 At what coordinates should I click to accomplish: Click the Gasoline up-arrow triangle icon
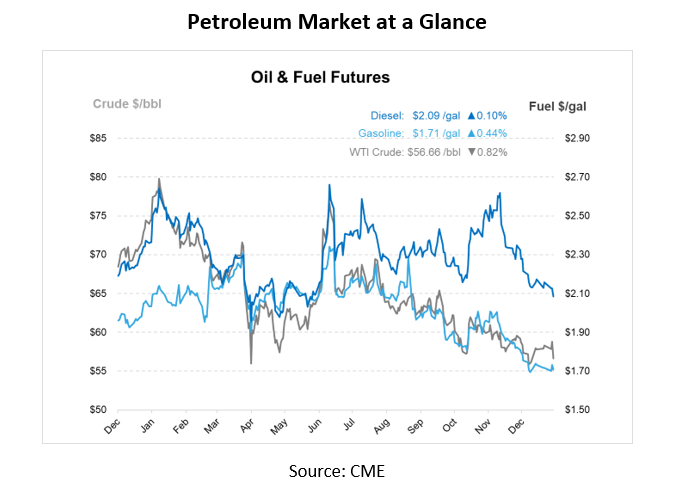[x=471, y=133]
